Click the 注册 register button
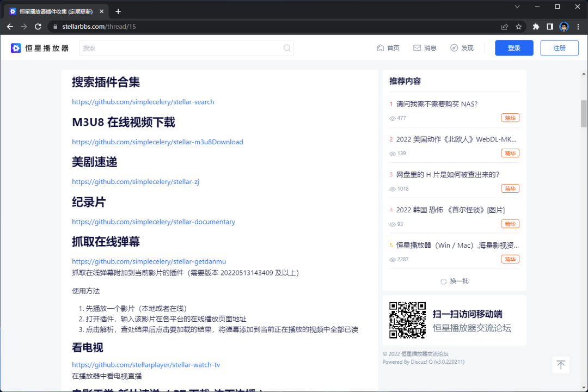The height and width of the screenshot is (392, 588). pos(559,48)
